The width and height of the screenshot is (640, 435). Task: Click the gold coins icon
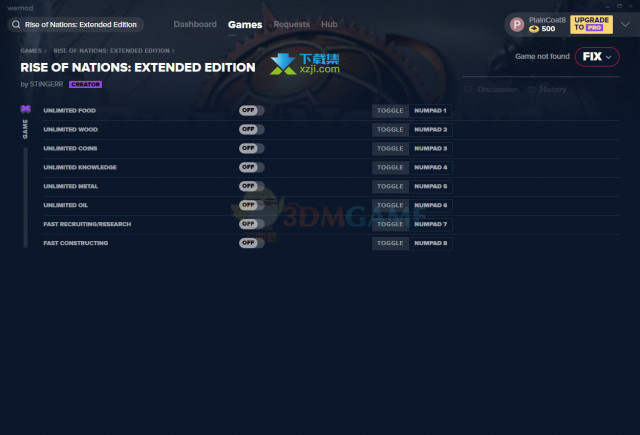[x=533, y=29]
